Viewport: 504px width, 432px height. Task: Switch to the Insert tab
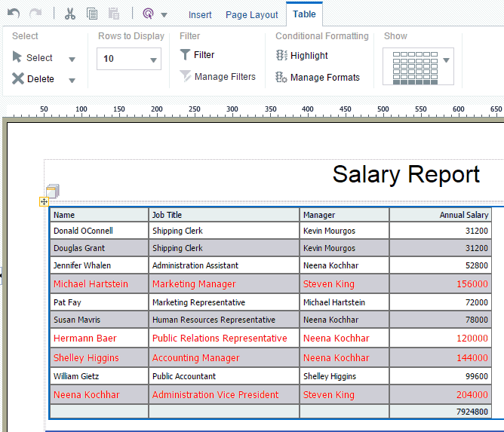[x=200, y=15]
